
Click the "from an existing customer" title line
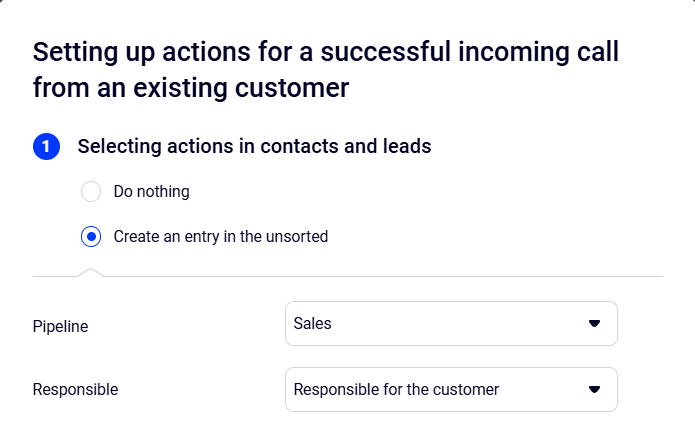click(190, 88)
